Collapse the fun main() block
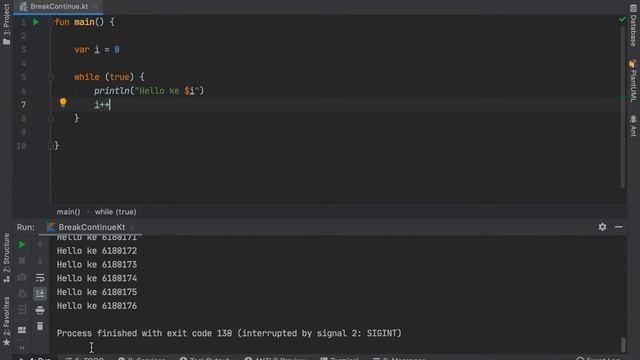 [x=51, y=22]
